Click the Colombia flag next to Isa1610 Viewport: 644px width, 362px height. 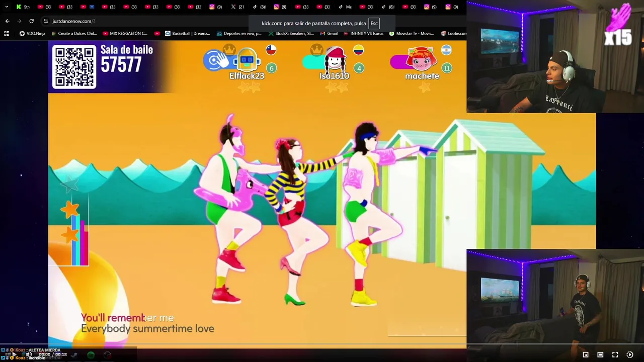click(358, 50)
